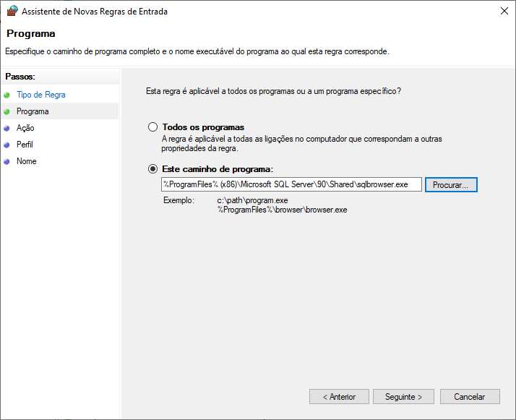Open the Programa step in sidebar

coord(33,111)
